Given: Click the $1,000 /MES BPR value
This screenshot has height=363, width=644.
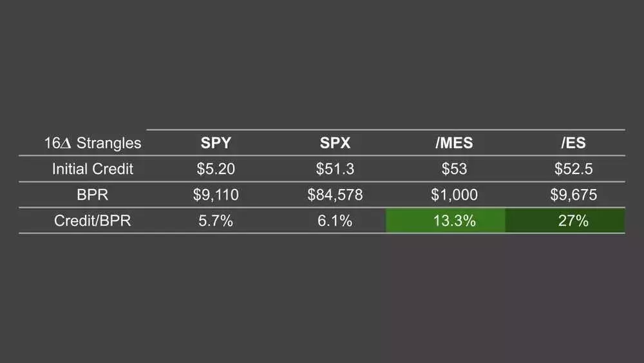Looking at the screenshot, I should tap(454, 195).
